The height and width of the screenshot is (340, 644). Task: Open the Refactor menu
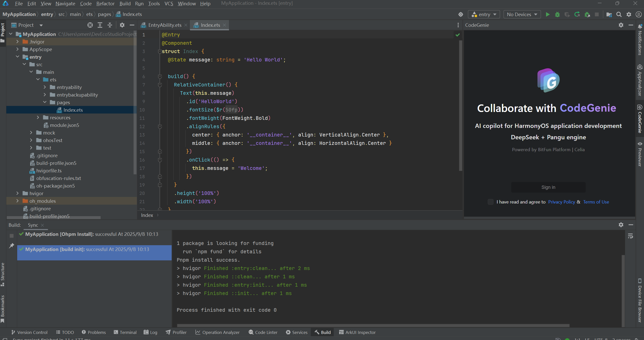pos(105,4)
